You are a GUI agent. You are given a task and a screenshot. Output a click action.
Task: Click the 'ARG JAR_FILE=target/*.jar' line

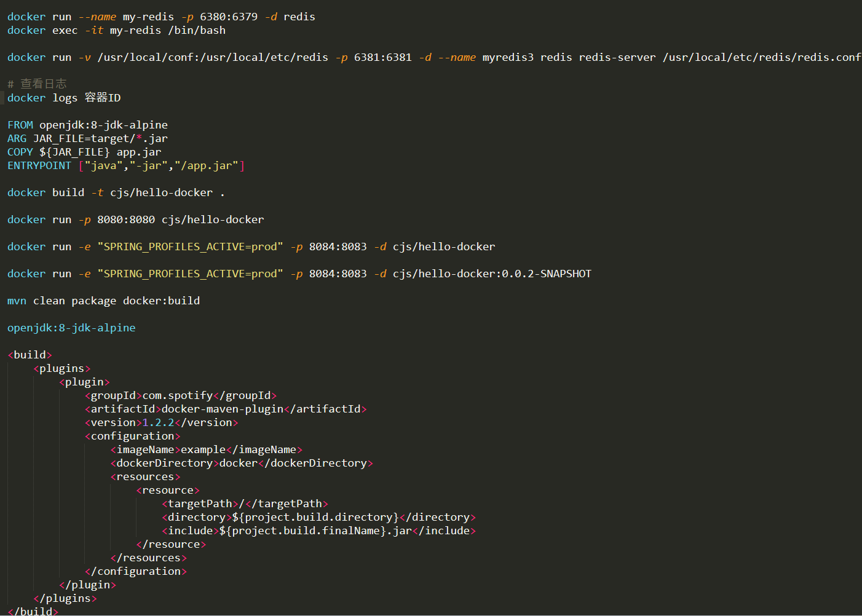pos(87,138)
